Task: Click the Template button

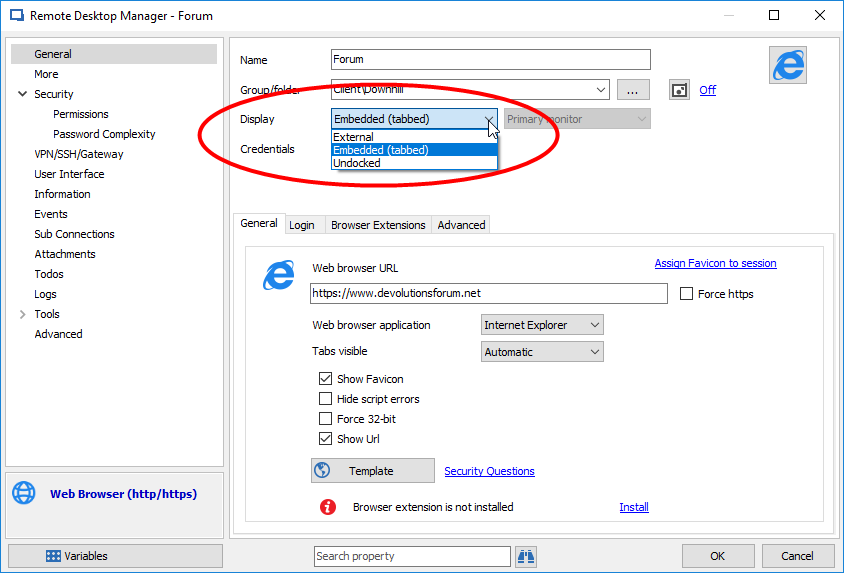Action: 372,471
